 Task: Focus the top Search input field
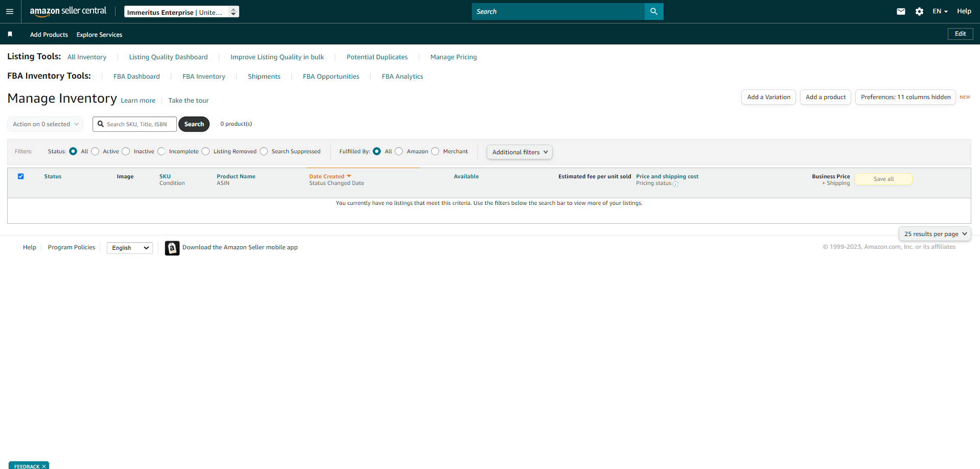click(x=558, y=11)
